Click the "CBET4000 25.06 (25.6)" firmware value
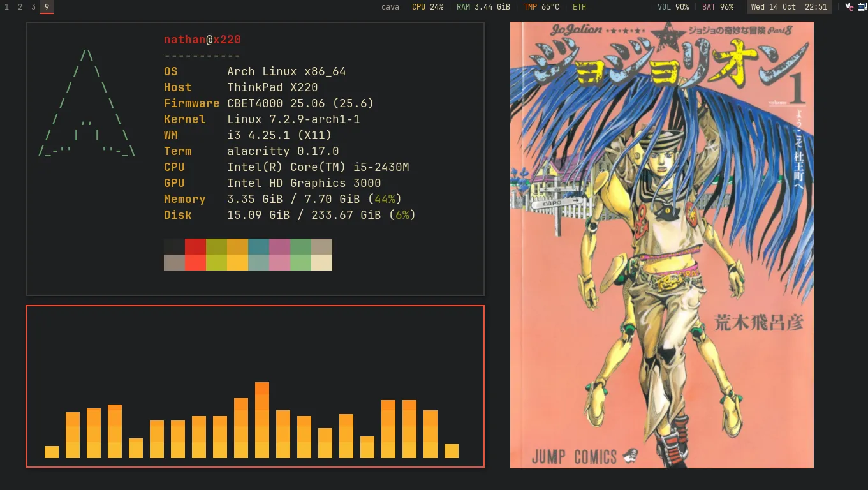868x490 pixels. pos(300,103)
